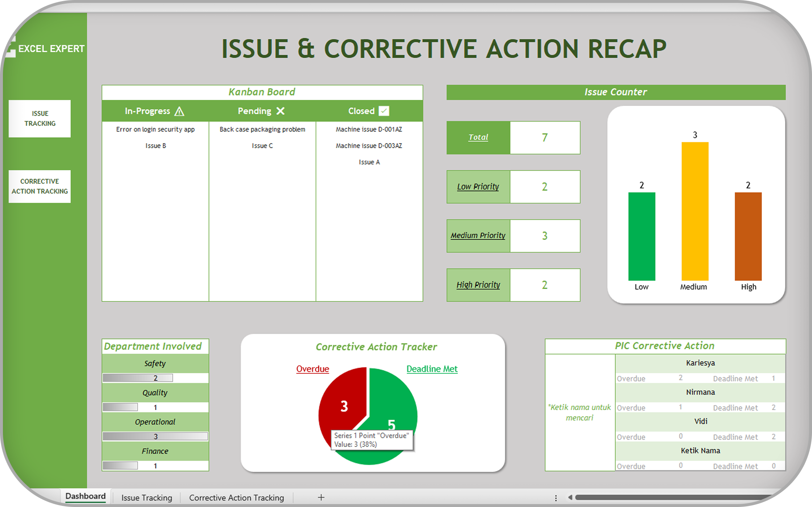Click the horizontal scroll left arrow
The width and height of the screenshot is (812, 507).
point(570,497)
